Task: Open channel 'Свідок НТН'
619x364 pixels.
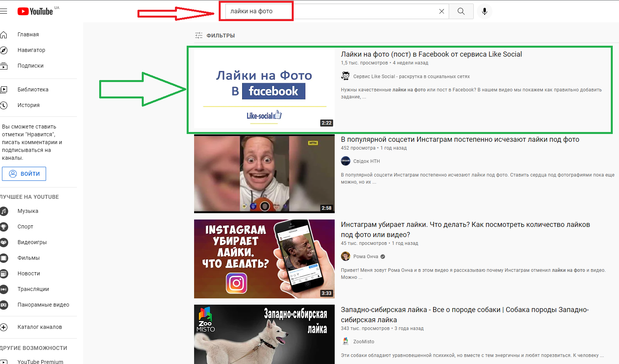Action: click(x=366, y=161)
